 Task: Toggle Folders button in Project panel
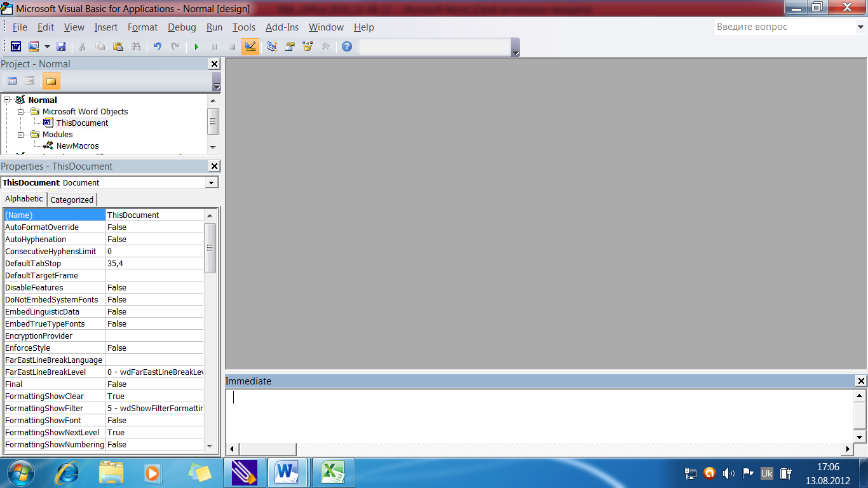[x=51, y=81]
